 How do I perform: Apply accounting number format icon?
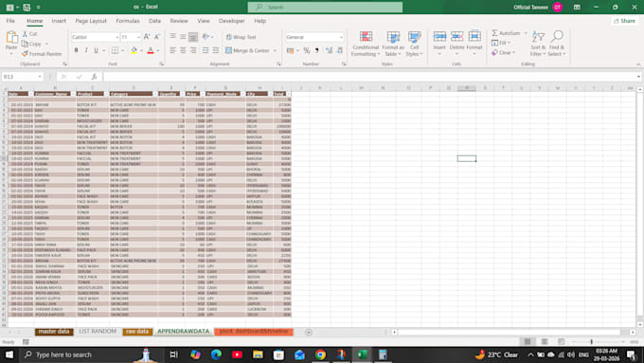pos(290,50)
